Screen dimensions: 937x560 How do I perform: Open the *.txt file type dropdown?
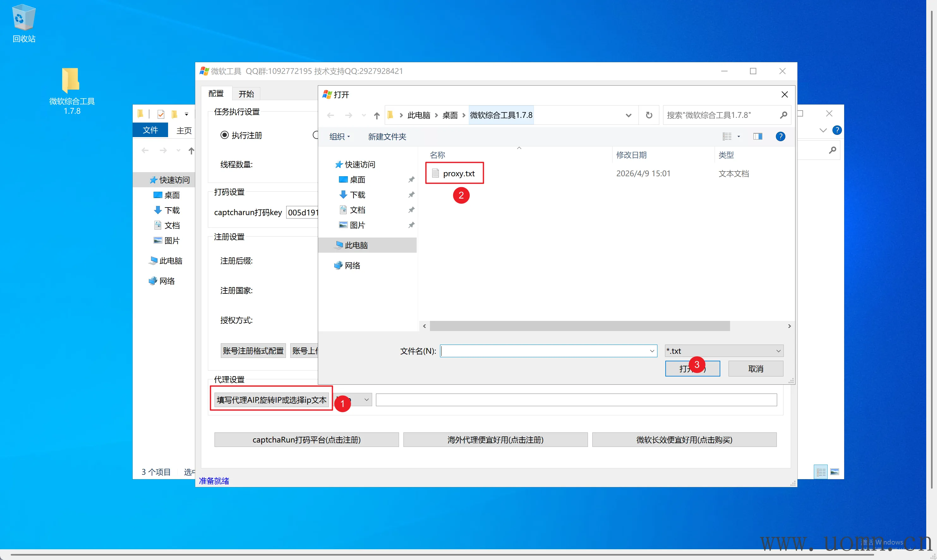[723, 351]
